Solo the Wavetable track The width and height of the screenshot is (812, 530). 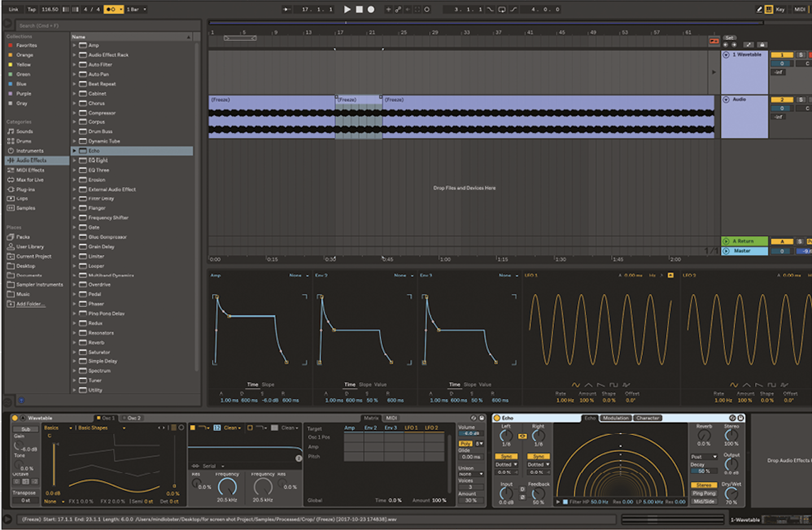[801, 55]
